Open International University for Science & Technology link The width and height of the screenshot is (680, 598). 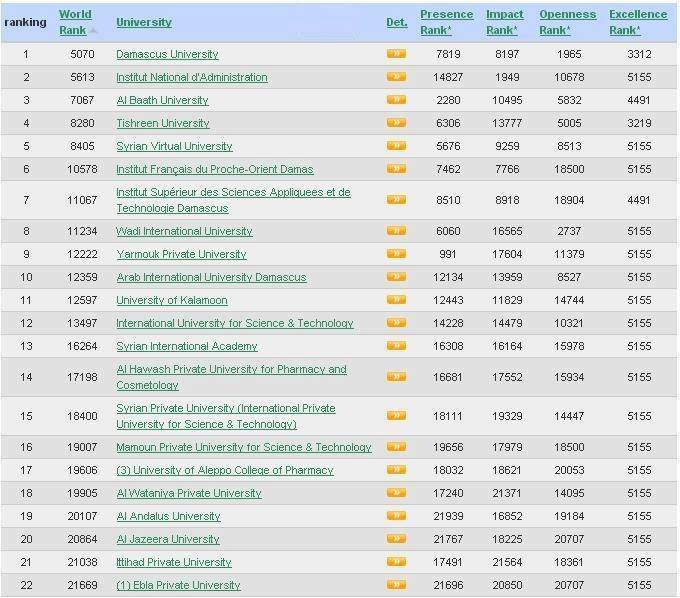pos(235,323)
